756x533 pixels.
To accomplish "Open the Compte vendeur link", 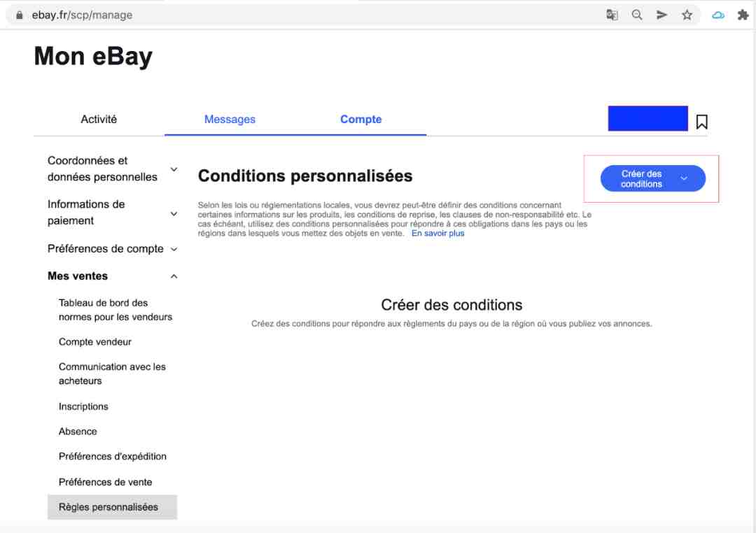I will pyautogui.click(x=95, y=341).
